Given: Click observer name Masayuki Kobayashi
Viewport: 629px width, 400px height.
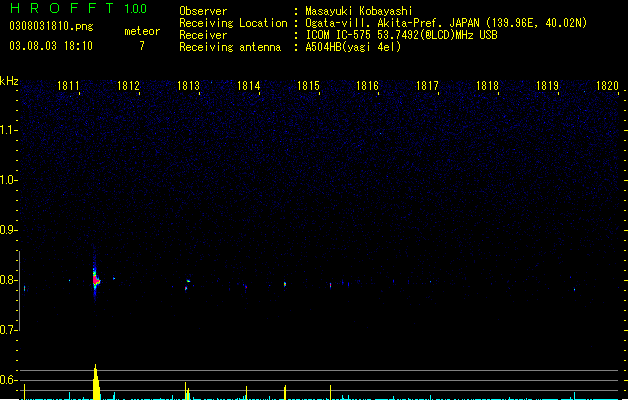Looking at the screenshot, I should click(x=359, y=11).
